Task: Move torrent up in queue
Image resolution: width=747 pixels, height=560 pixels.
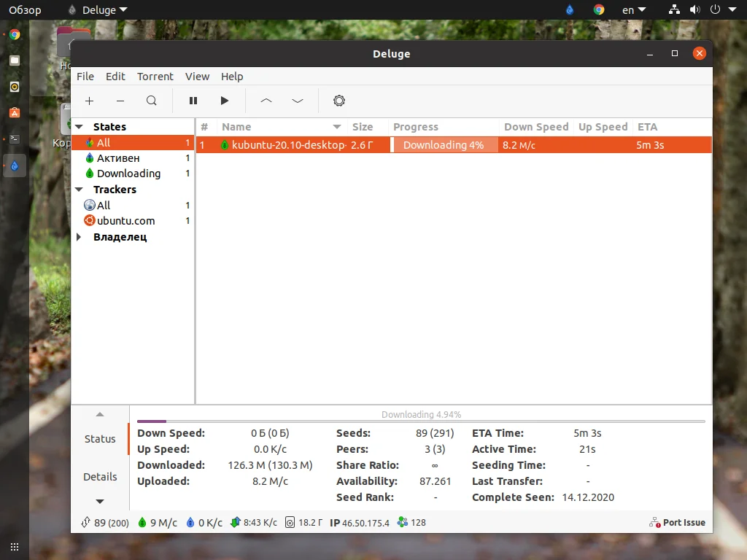Action: (x=266, y=101)
